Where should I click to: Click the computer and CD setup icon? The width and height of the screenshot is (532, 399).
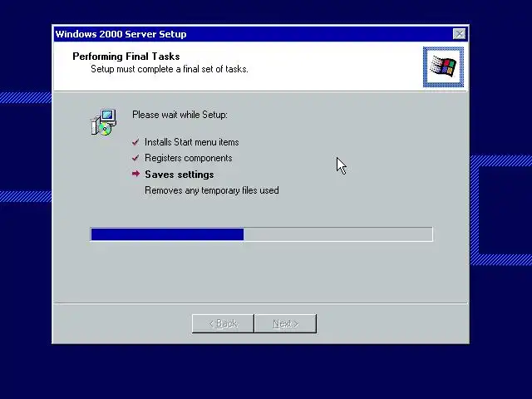(103, 122)
